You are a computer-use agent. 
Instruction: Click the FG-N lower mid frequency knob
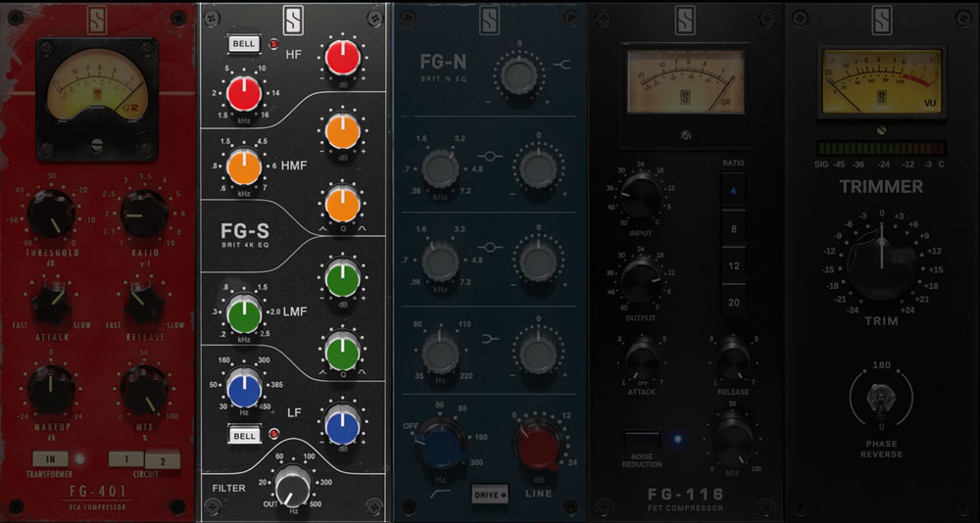(441, 261)
